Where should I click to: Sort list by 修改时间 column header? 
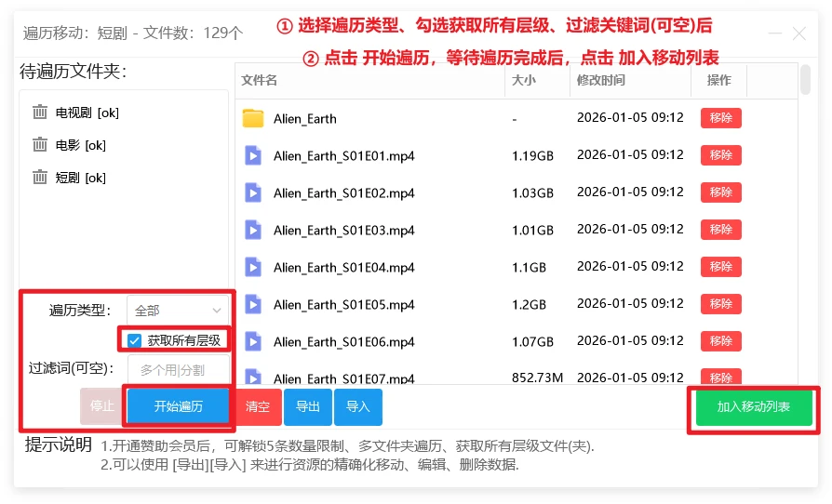pos(601,81)
